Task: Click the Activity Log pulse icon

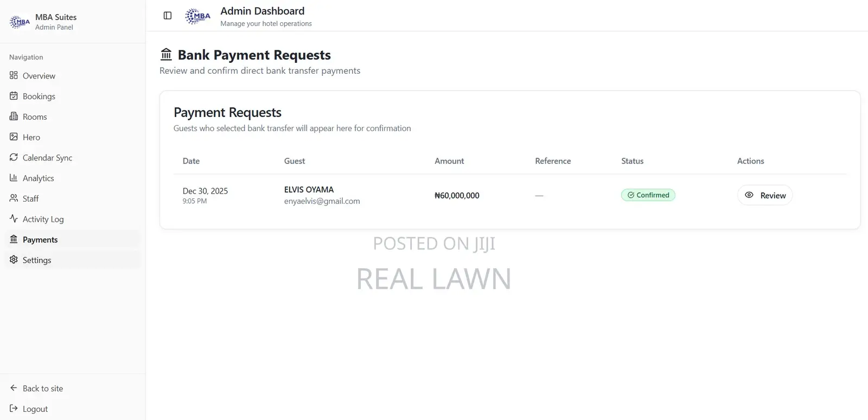Action: [14, 219]
